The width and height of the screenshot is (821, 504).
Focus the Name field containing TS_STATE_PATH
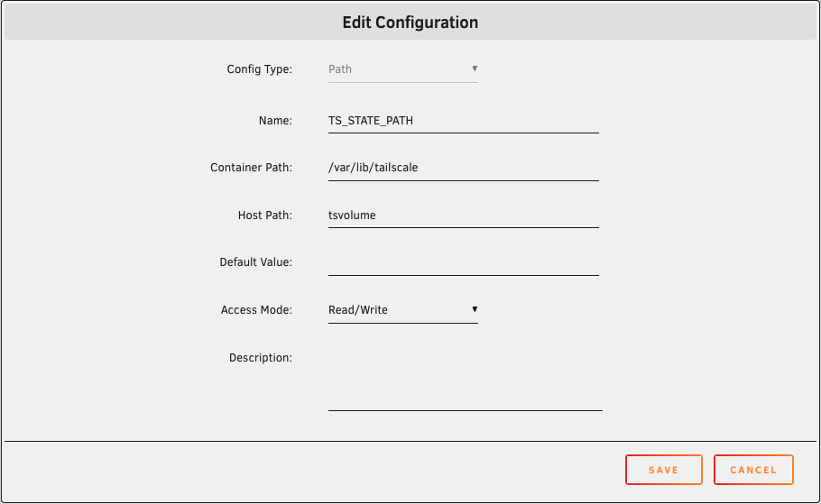463,120
